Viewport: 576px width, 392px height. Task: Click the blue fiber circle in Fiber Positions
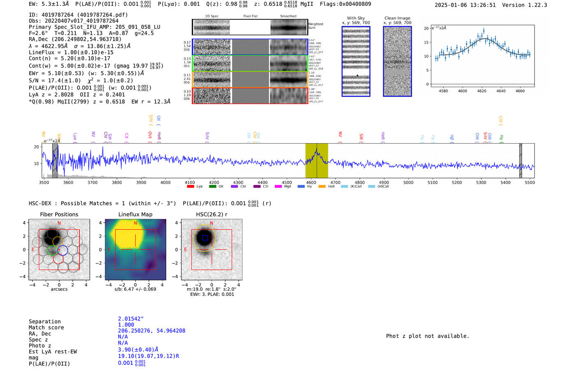click(63, 250)
